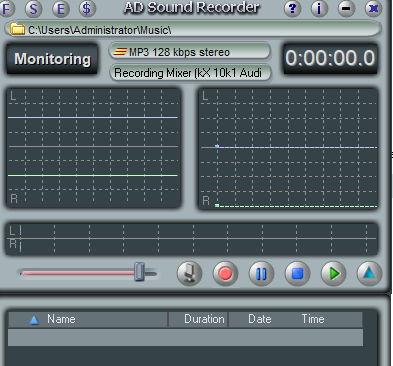Click the blue Stop button

click(297, 274)
